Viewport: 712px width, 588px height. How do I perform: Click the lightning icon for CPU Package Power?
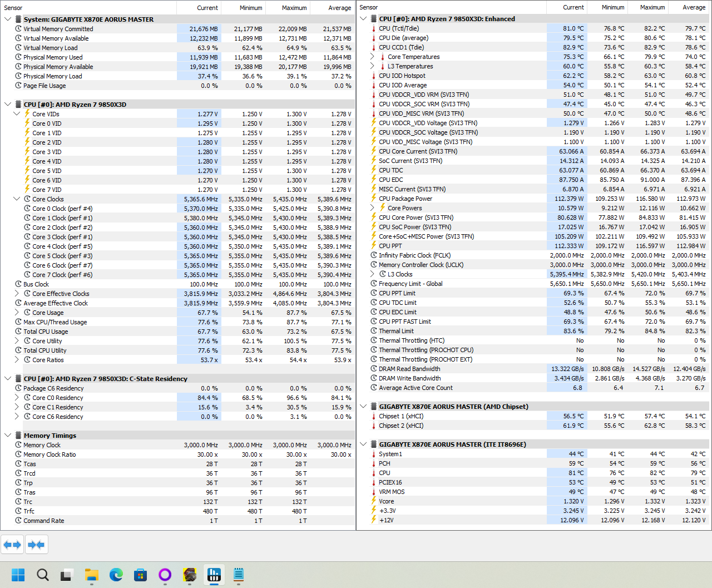click(x=374, y=199)
